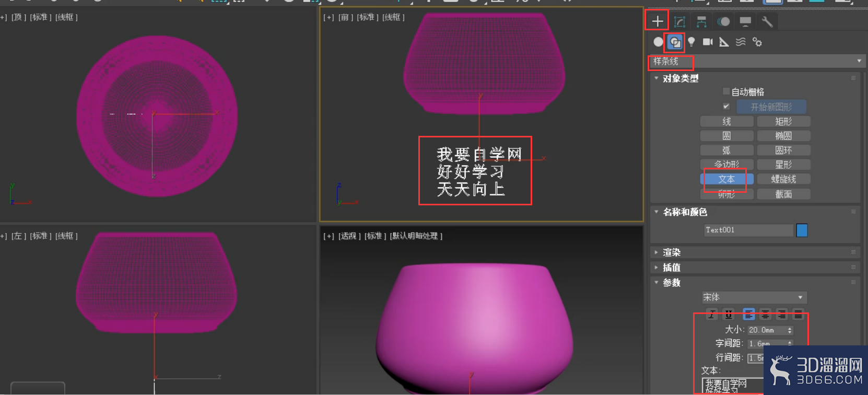Select the Cameras category icon
Screen dimensions: 868x395
[708, 42]
